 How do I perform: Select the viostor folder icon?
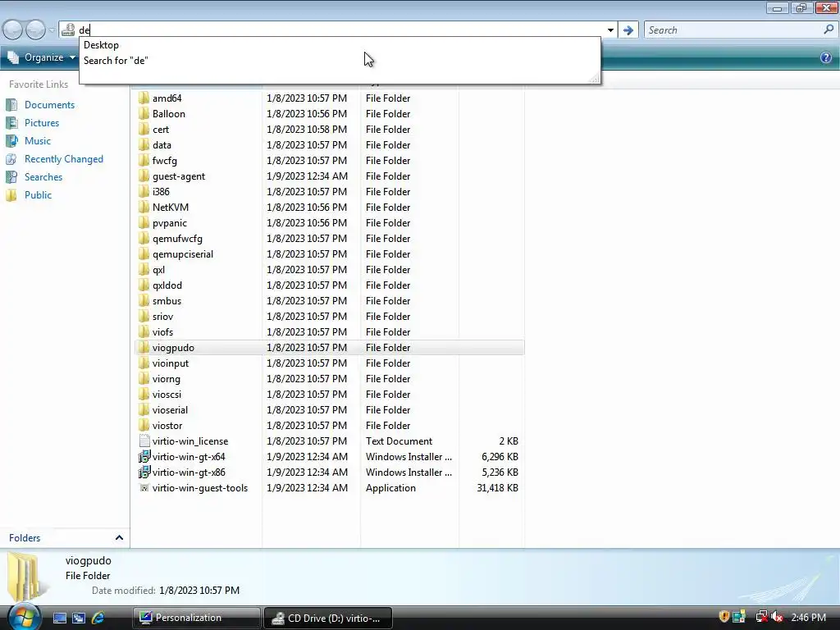point(144,426)
